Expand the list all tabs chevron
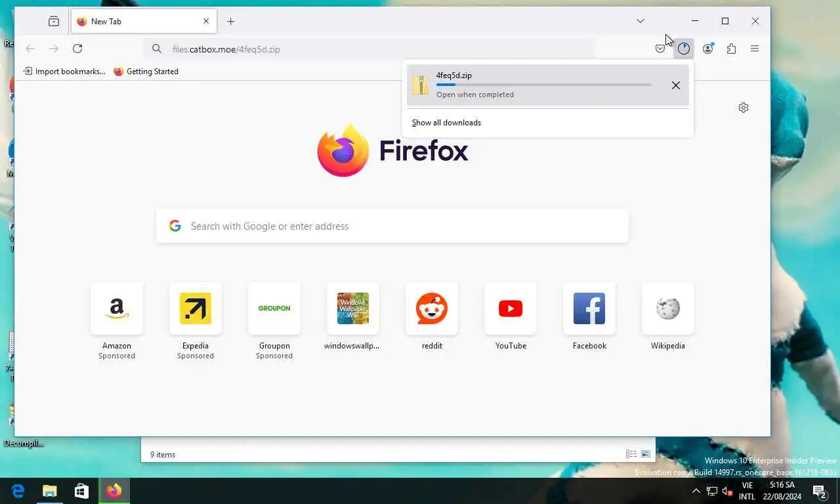840x504 pixels. 640,21
